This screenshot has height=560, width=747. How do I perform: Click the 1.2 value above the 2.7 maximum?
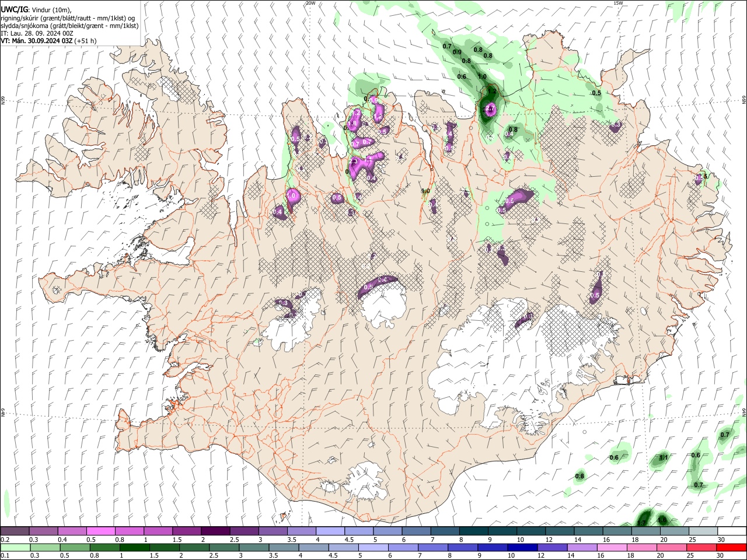(x=491, y=92)
